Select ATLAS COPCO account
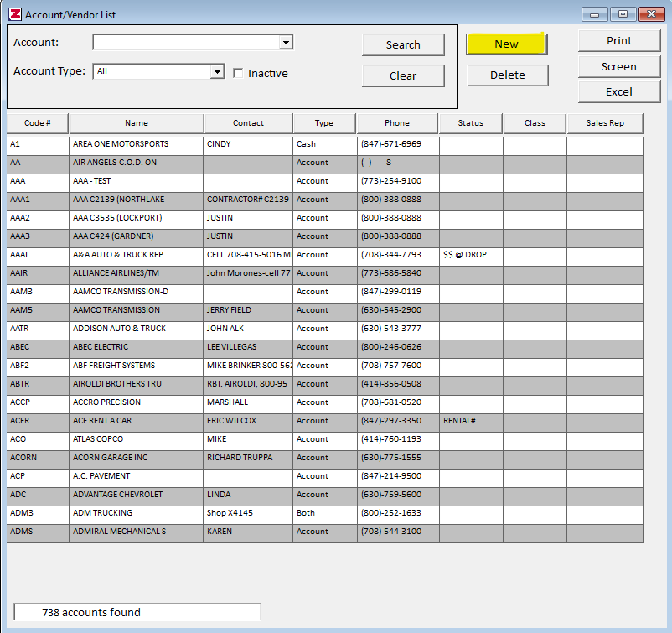Screen dimensions: 672x633 tap(325, 441)
